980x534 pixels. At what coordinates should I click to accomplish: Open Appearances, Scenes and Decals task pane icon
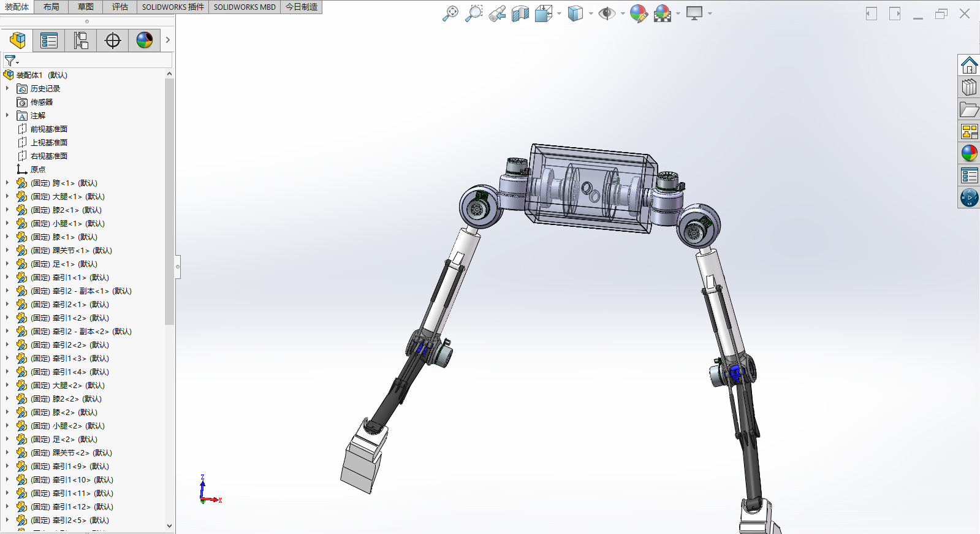pos(969,153)
